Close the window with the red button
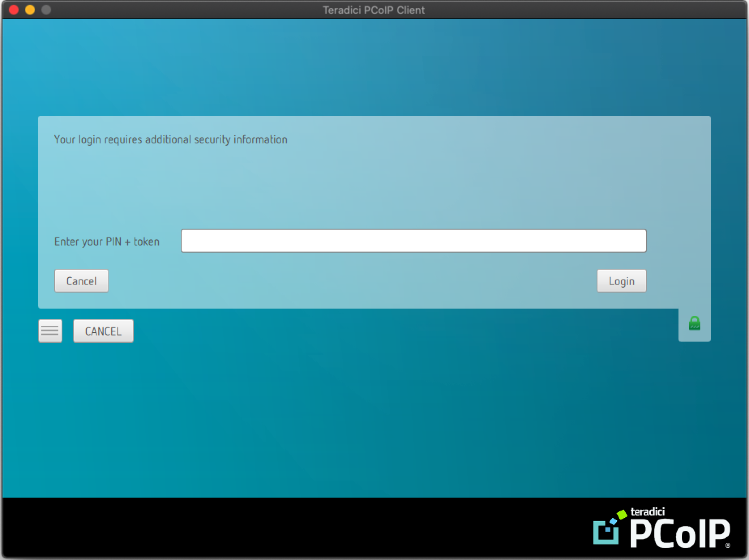Screen dimensions: 749x560 14,10
